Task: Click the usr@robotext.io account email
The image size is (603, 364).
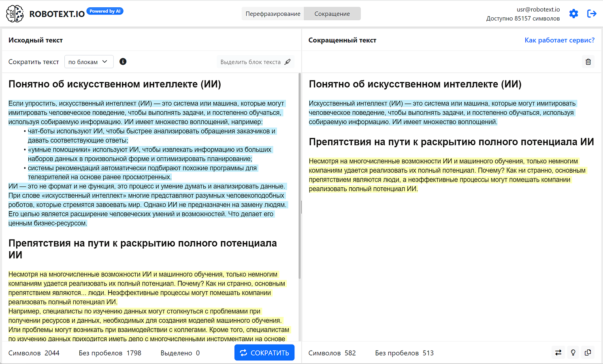Action: 538,9
